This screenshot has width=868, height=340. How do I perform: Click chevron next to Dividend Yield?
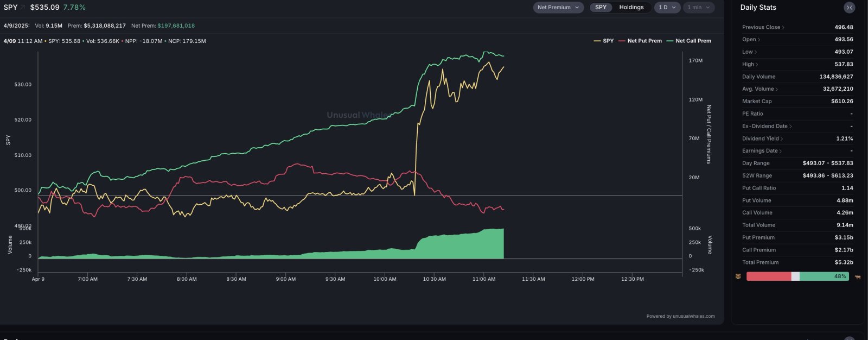782,138
